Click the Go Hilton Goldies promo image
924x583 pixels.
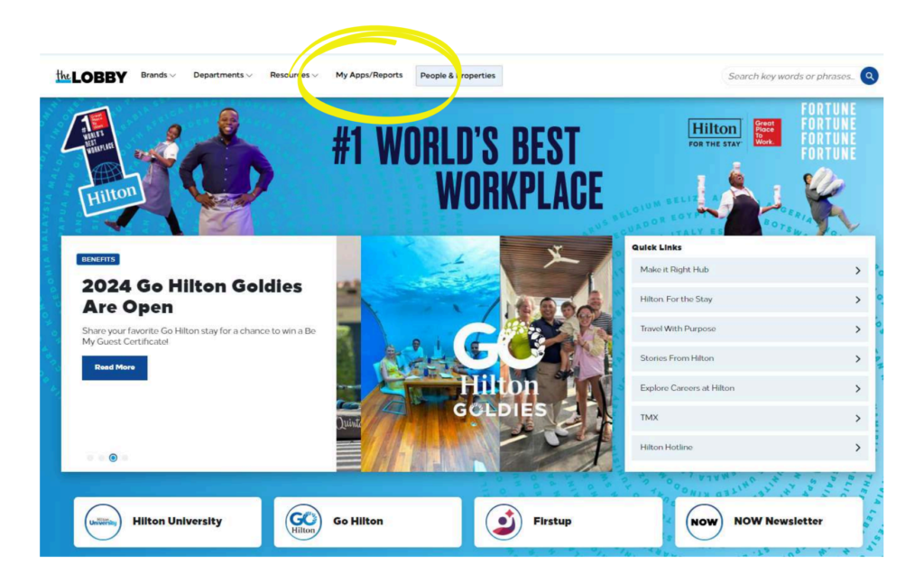point(475,354)
